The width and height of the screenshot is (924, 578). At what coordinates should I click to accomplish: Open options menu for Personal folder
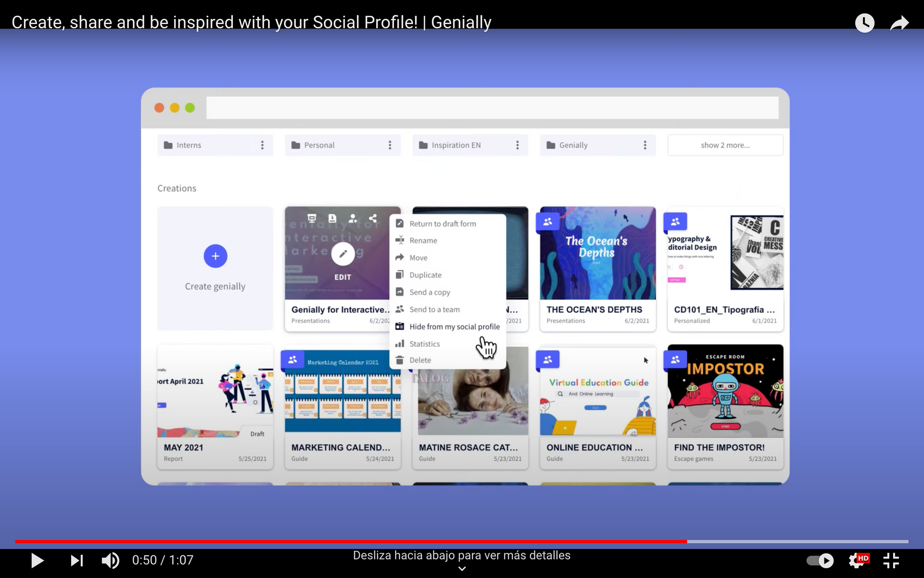pos(390,145)
